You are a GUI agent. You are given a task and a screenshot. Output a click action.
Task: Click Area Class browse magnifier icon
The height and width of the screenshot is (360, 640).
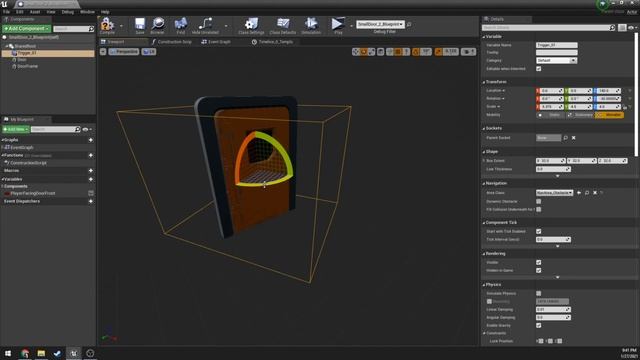tap(587, 193)
